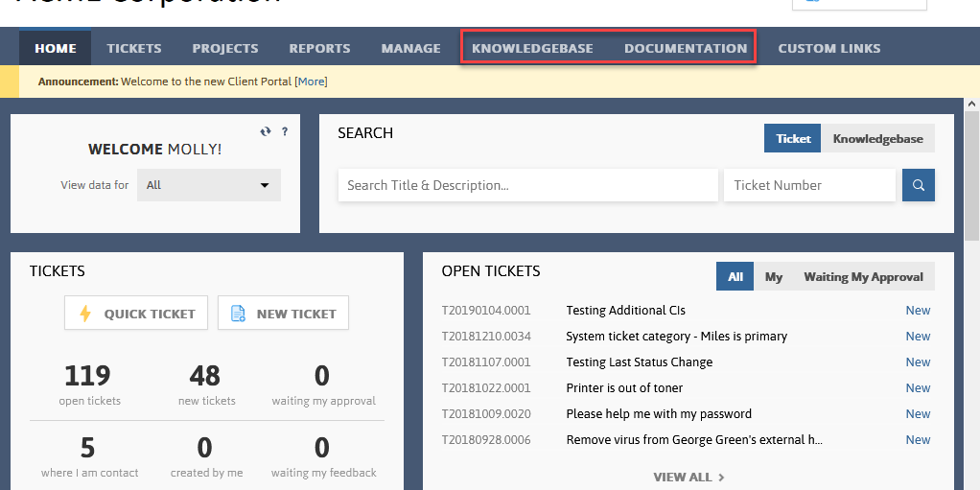
Task: Click the New Ticket document button
Action: pyautogui.click(x=283, y=313)
